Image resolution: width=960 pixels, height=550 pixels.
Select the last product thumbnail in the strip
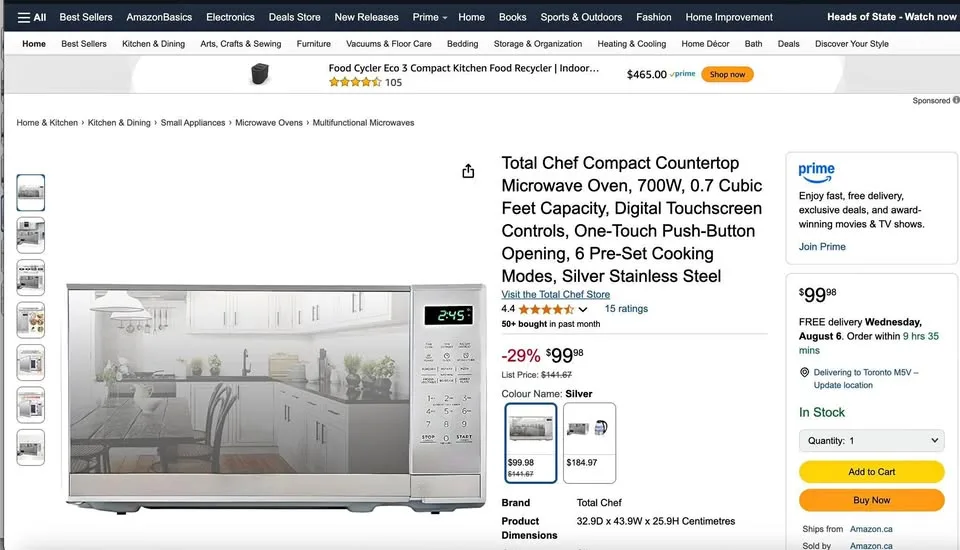[x=31, y=447]
